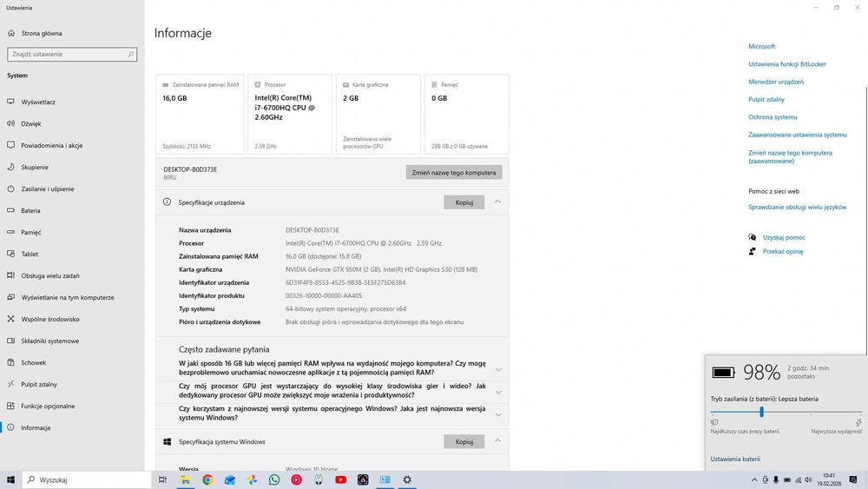
Task: Collapse the Specyfikacje urządzenia section
Action: (497, 202)
